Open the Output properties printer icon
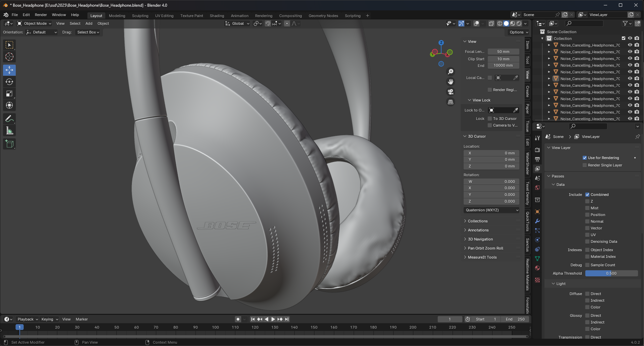 (x=537, y=159)
